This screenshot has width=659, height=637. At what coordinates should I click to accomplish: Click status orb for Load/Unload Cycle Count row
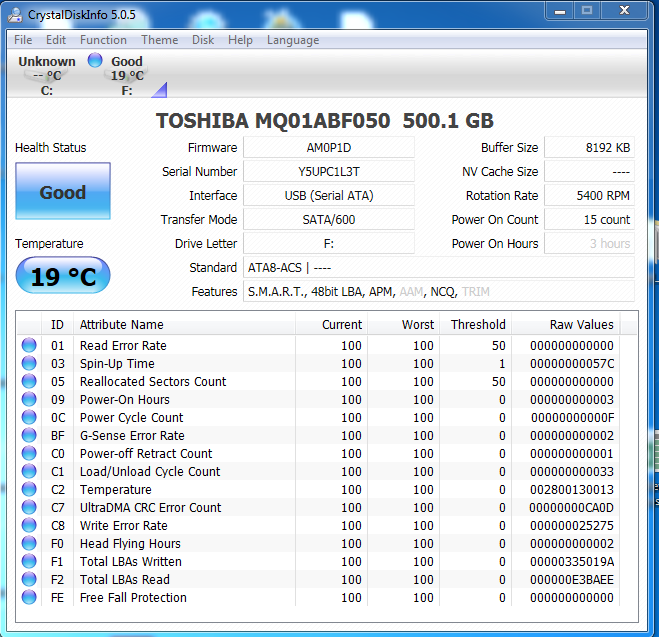(x=29, y=471)
